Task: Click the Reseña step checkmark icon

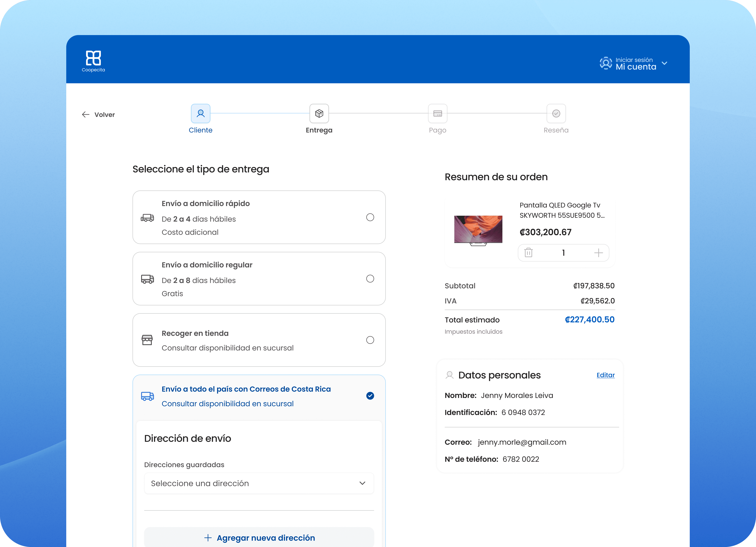Action: 556,114
